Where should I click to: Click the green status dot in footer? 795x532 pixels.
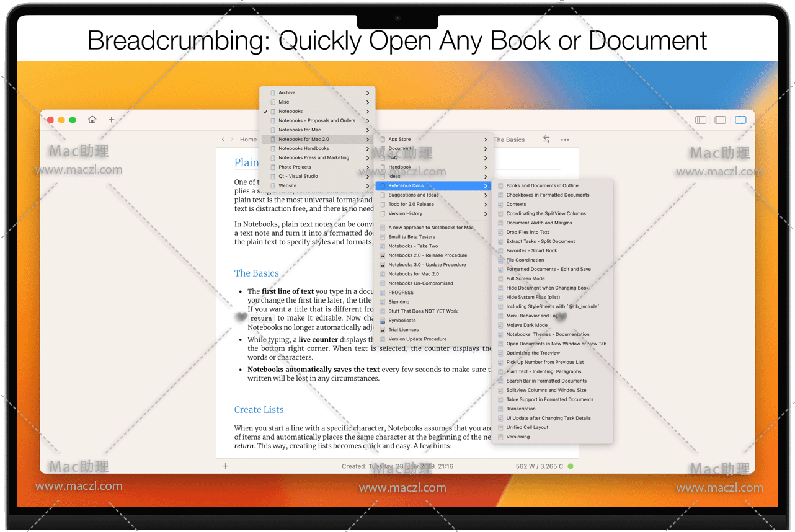pyautogui.click(x=571, y=466)
